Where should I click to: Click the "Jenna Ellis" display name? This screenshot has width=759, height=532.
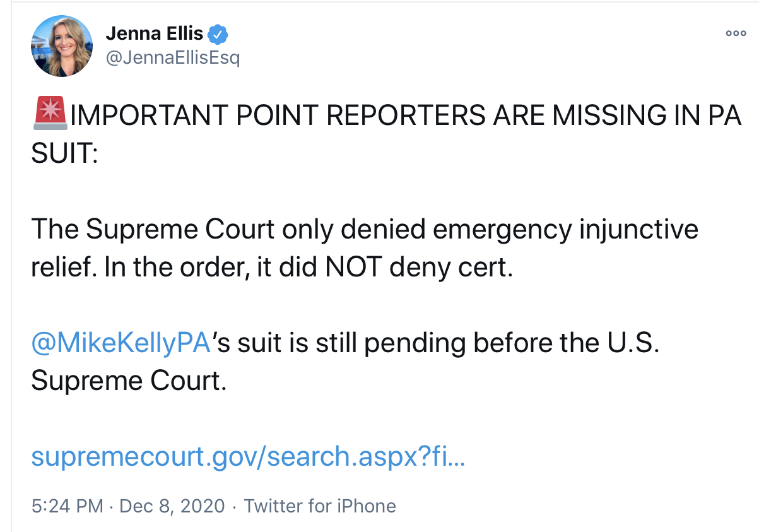coord(155,33)
